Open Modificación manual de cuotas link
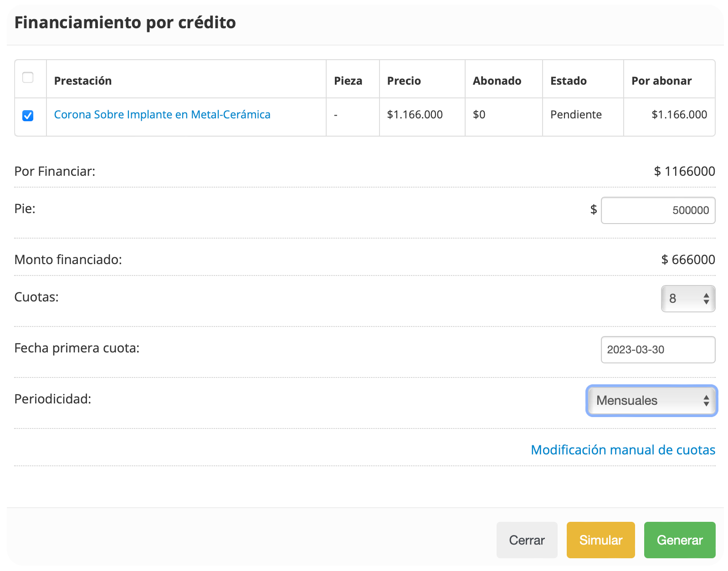This screenshot has height=571, width=728. [623, 450]
